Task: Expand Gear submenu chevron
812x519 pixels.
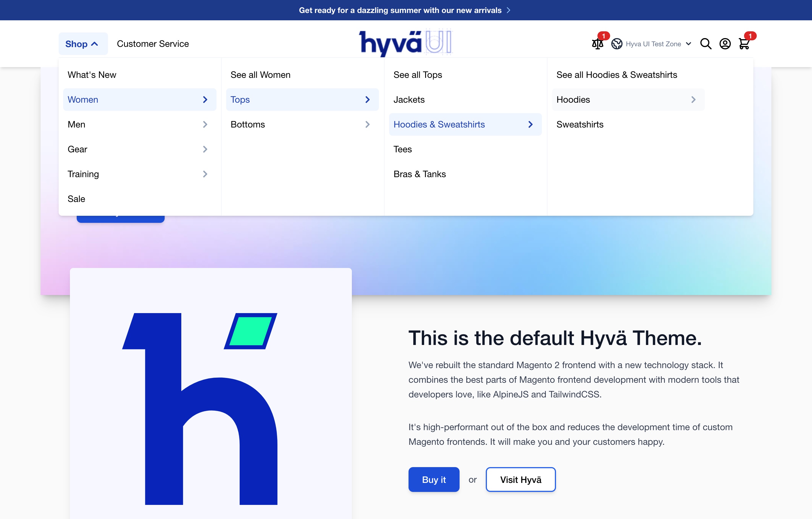Action: click(205, 149)
